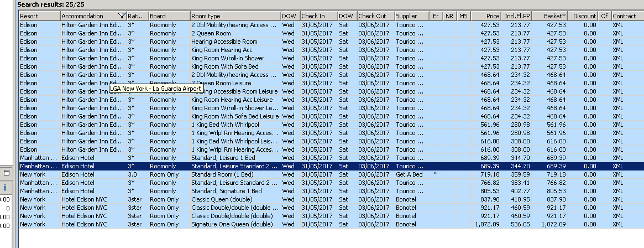
Task: Sort by the Contract column header
Action: 627,16
